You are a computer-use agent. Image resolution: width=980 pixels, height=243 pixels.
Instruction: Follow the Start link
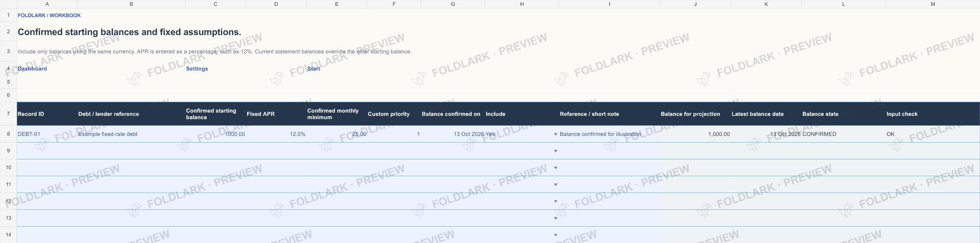click(313, 69)
